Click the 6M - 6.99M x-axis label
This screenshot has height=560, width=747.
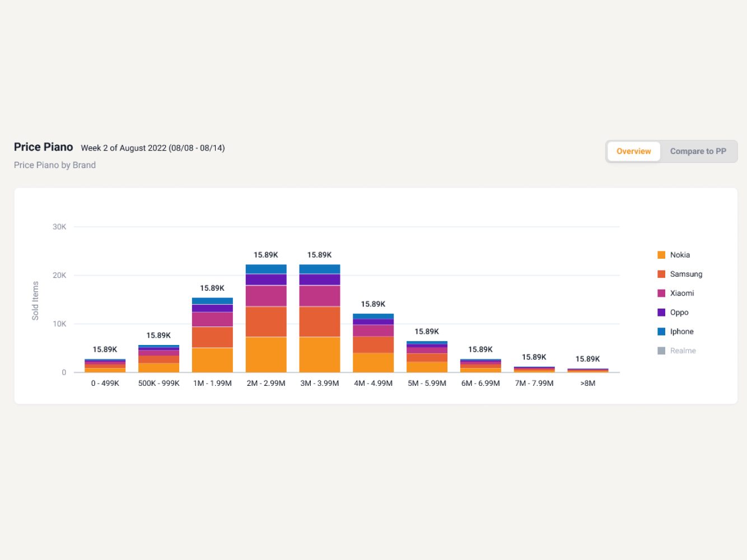pyautogui.click(x=480, y=383)
